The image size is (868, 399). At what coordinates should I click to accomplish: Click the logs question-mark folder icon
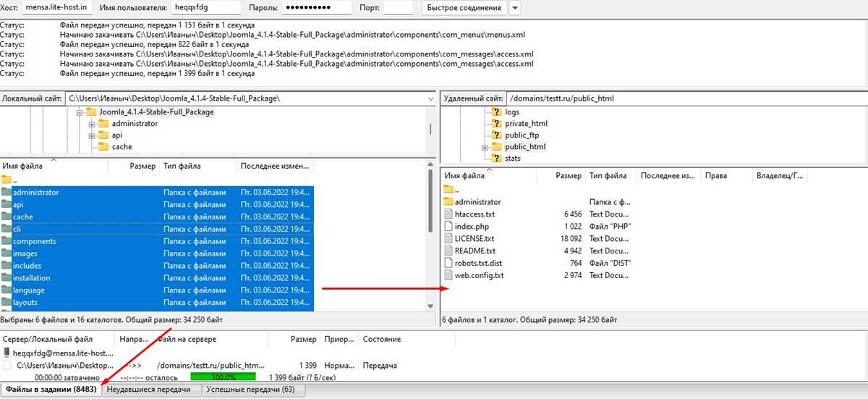coord(496,112)
